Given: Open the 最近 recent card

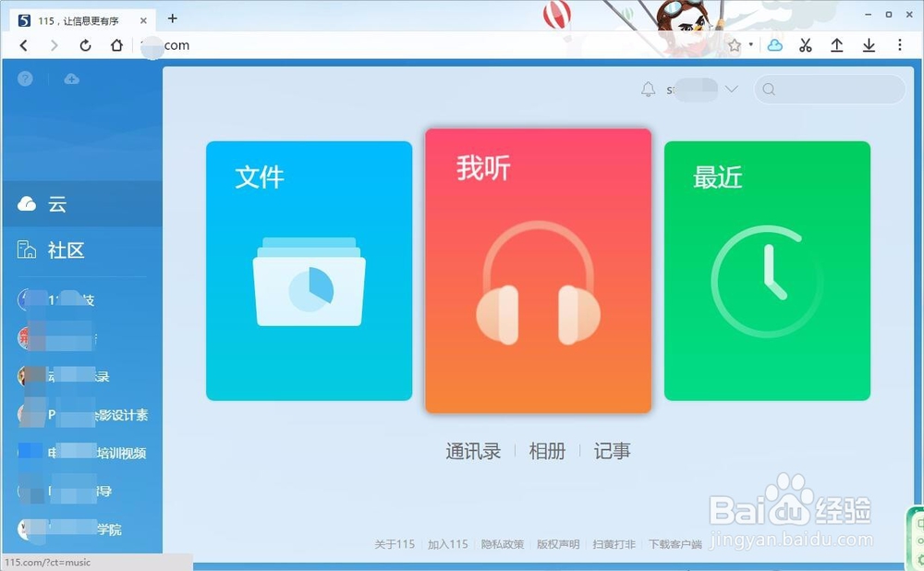Looking at the screenshot, I should tap(767, 271).
